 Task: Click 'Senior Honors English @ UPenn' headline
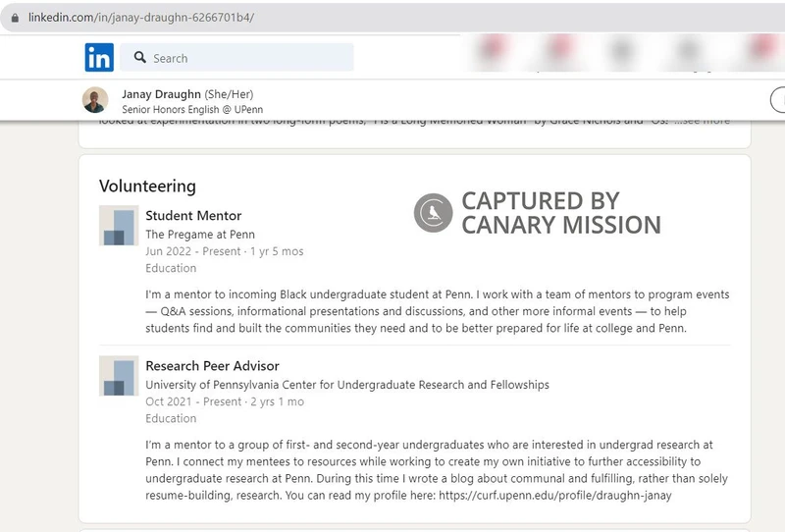(192, 109)
